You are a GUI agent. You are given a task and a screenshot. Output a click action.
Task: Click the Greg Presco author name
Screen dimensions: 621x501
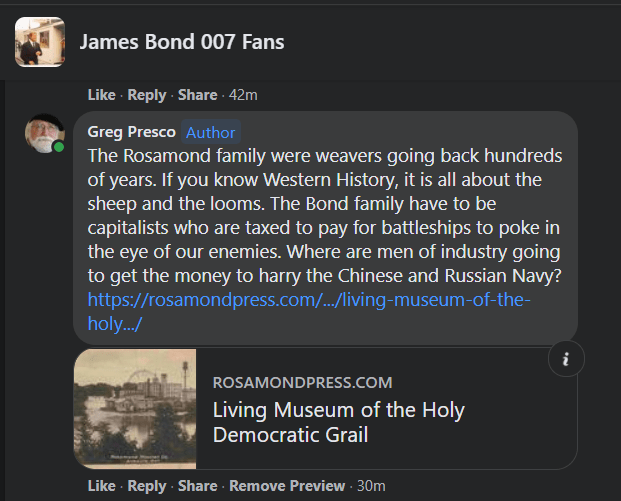click(131, 132)
